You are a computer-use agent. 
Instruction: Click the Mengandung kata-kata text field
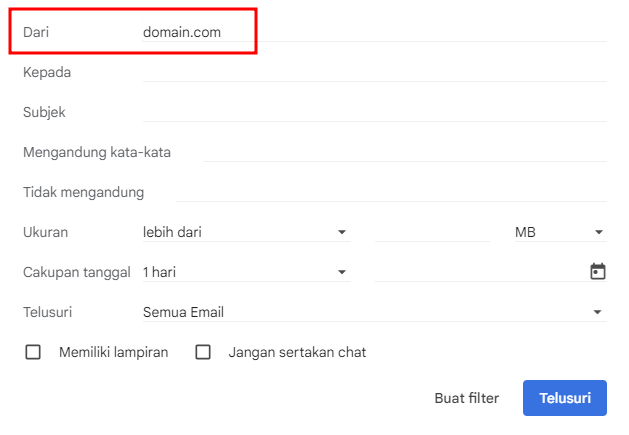[x=405, y=152]
